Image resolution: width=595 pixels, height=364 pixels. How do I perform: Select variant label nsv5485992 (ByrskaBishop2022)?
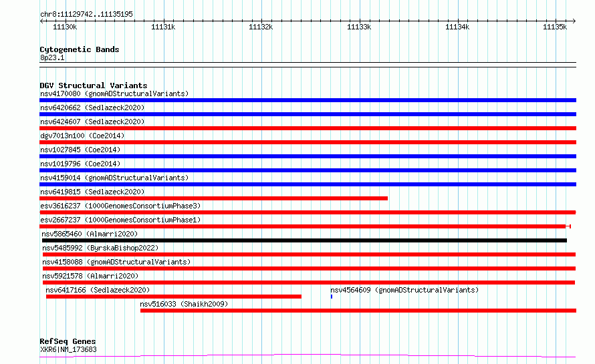(100, 248)
